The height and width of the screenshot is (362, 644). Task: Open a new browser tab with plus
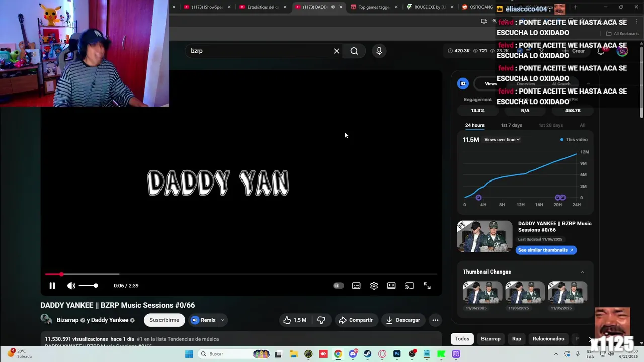[x=576, y=7]
